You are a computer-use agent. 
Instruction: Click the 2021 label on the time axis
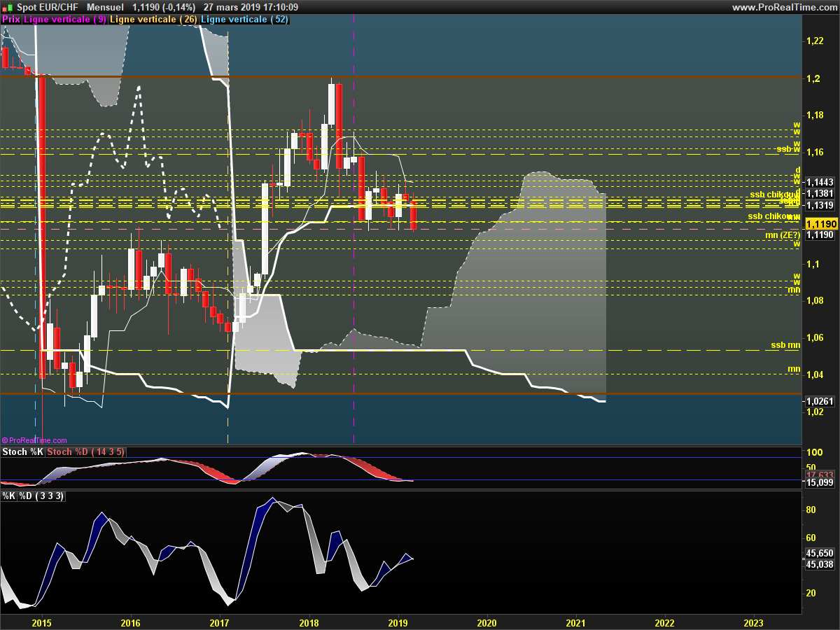[575, 622]
